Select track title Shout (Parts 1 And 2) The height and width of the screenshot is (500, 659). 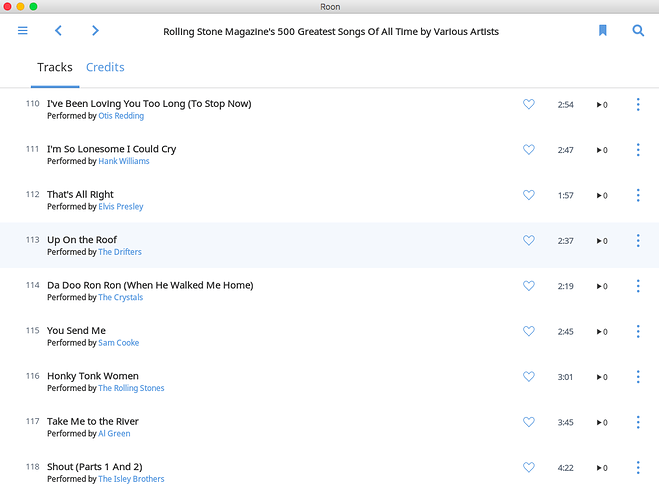[x=95, y=467]
